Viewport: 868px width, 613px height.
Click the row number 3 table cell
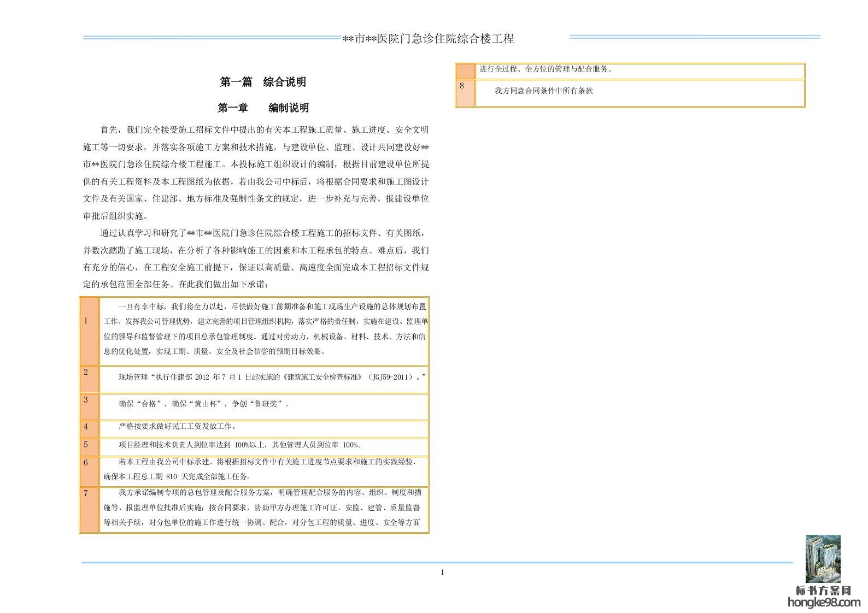click(x=89, y=406)
